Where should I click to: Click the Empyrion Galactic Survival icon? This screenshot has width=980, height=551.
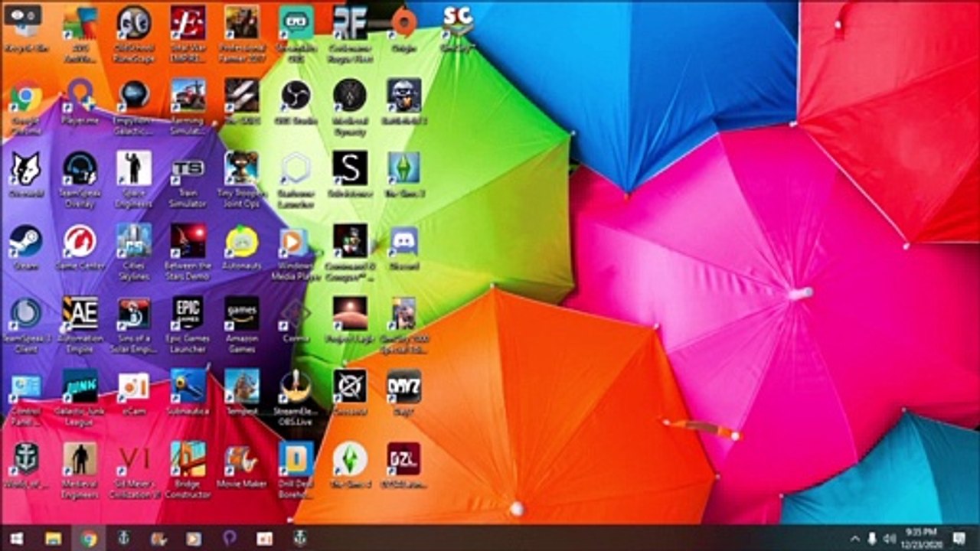(133, 108)
